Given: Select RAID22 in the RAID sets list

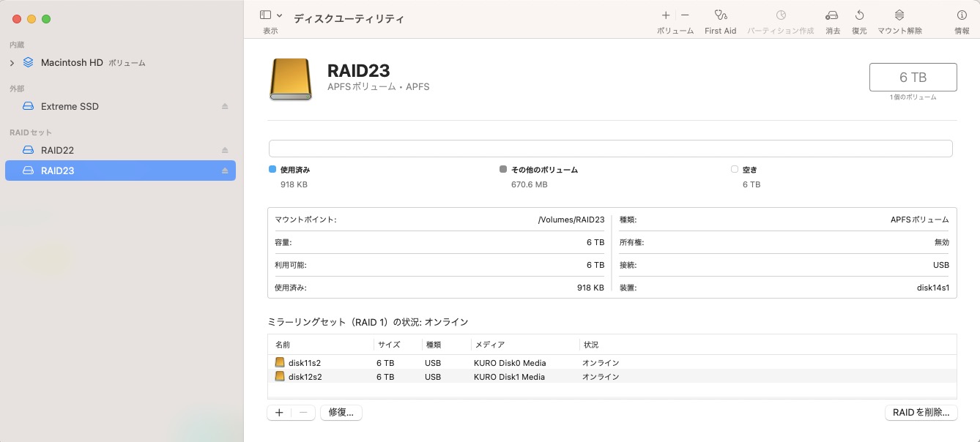Looking at the screenshot, I should [58, 150].
